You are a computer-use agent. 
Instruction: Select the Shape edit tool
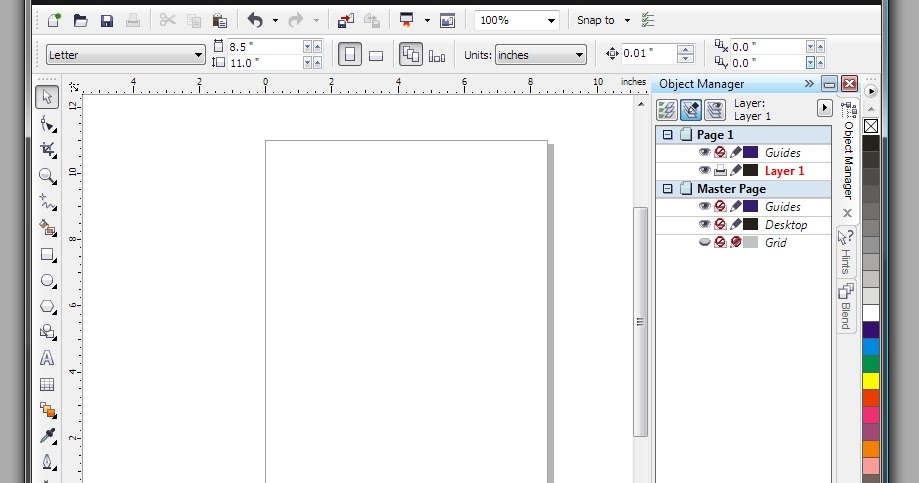pyautogui.click(x=47, y=124)
